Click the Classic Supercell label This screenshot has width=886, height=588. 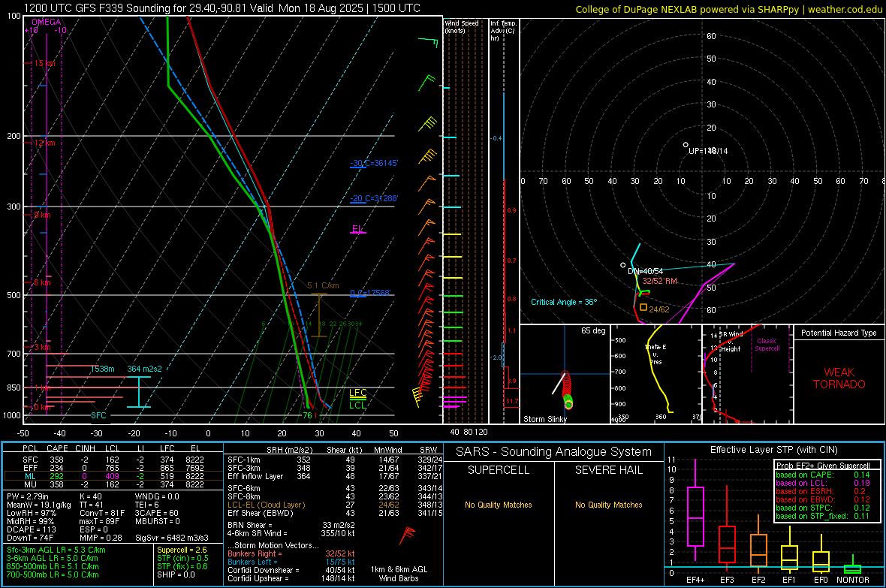pos(767,345)
